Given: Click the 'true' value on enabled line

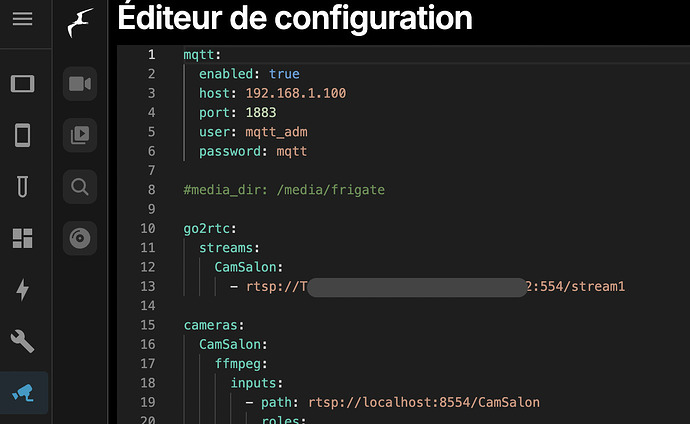Looking at the screenshot, I should [x=284, y=74].
